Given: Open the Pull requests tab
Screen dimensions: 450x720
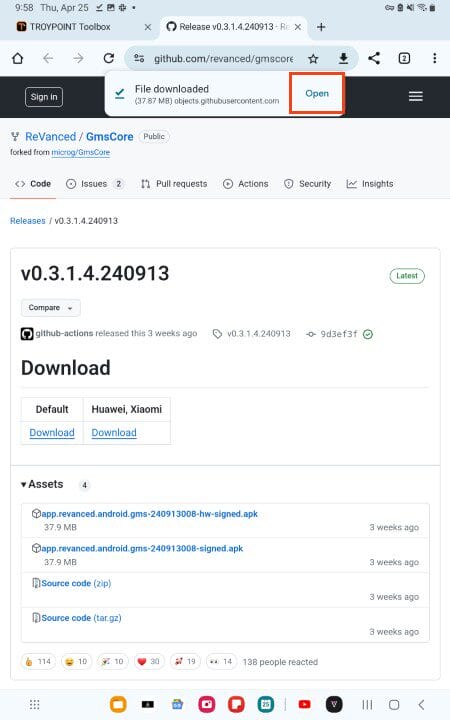Looking at the screenshot, I should click(174, 184).
